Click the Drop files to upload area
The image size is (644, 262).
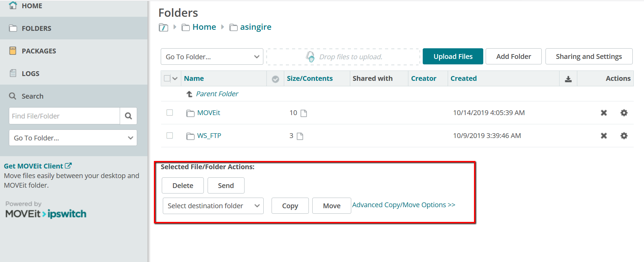pos(343,57)
